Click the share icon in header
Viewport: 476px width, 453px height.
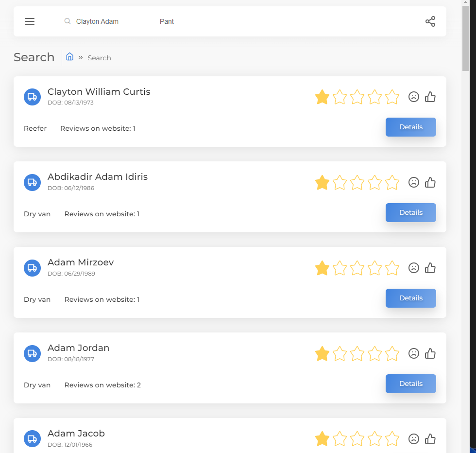pyautogui.click(x=430, y=21)
